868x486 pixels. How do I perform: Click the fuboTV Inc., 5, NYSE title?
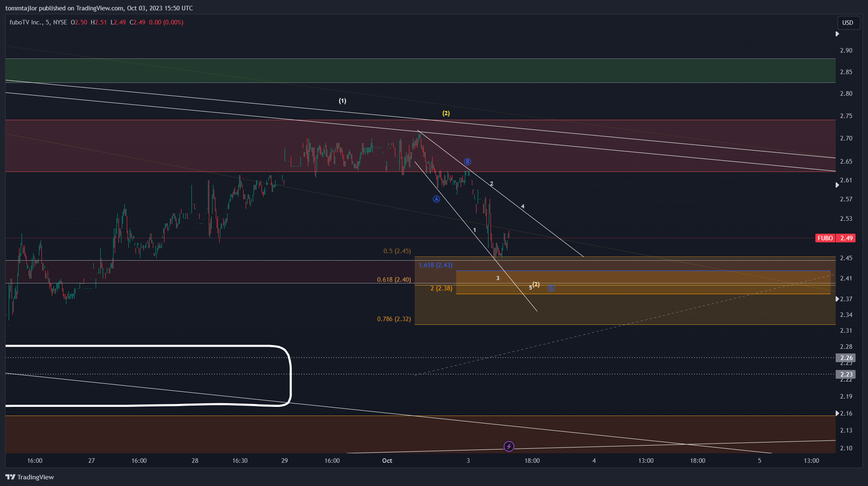(38, 22)
